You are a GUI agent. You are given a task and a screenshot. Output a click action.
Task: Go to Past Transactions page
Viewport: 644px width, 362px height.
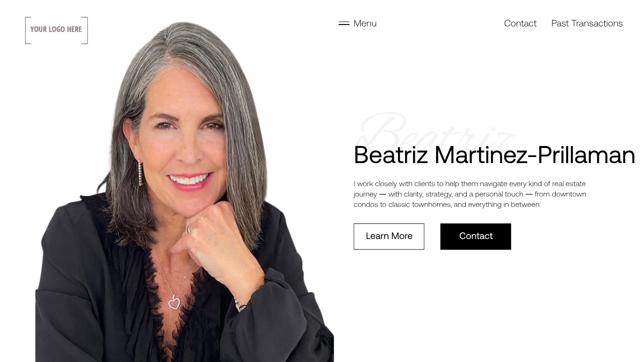[587, 24]
